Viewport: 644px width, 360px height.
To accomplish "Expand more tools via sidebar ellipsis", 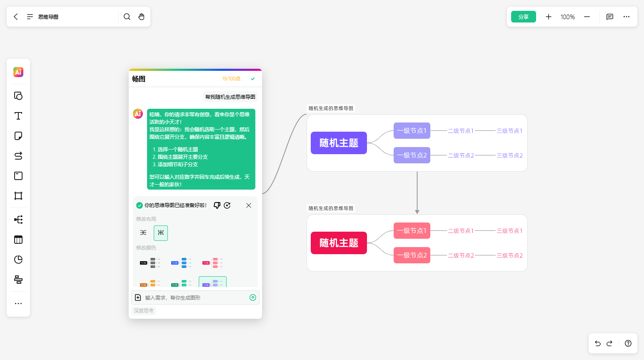I will click(18, 303).
